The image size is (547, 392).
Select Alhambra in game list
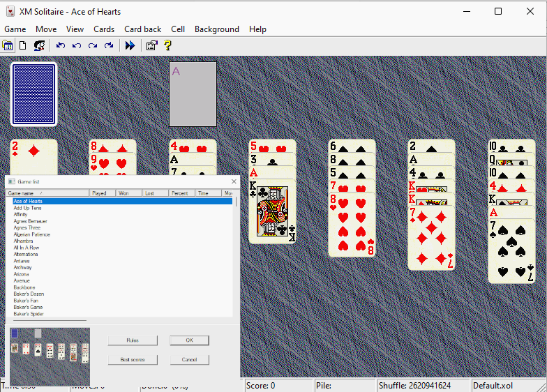(23, 241)
